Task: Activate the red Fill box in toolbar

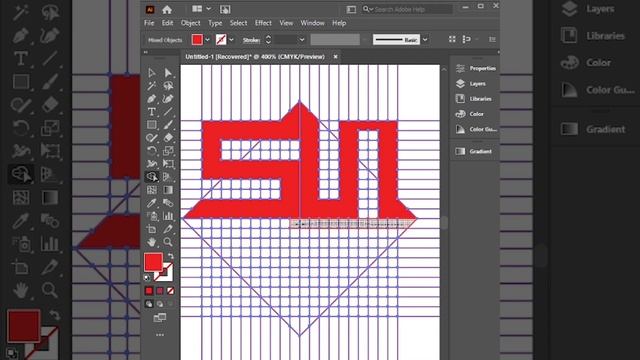Action: [x=153, y=262]
